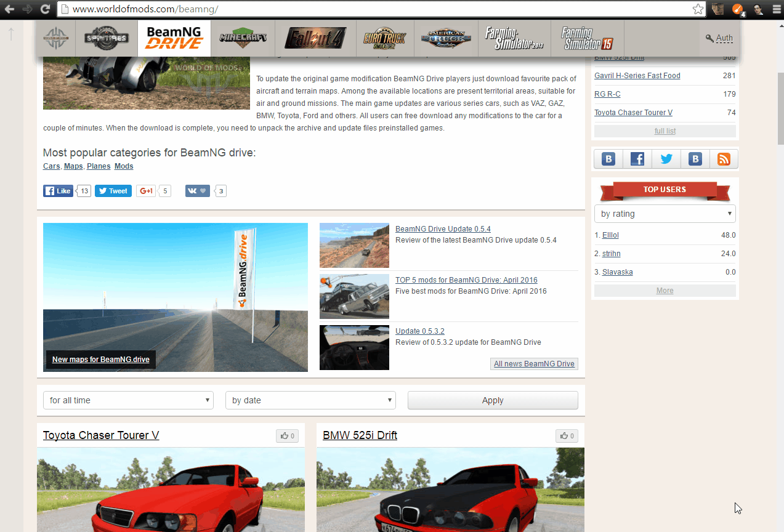784x532 pixels.
Task: Open the Maps category link
Action: pos(73,166)
